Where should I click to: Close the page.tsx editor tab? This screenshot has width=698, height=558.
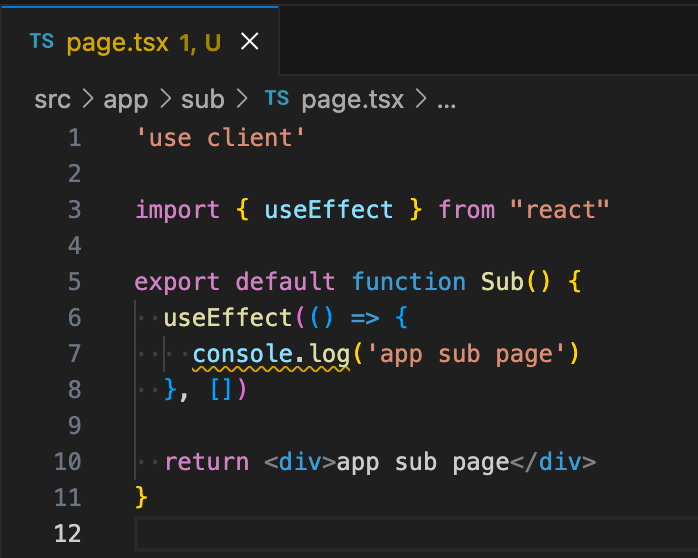point(250,42)
